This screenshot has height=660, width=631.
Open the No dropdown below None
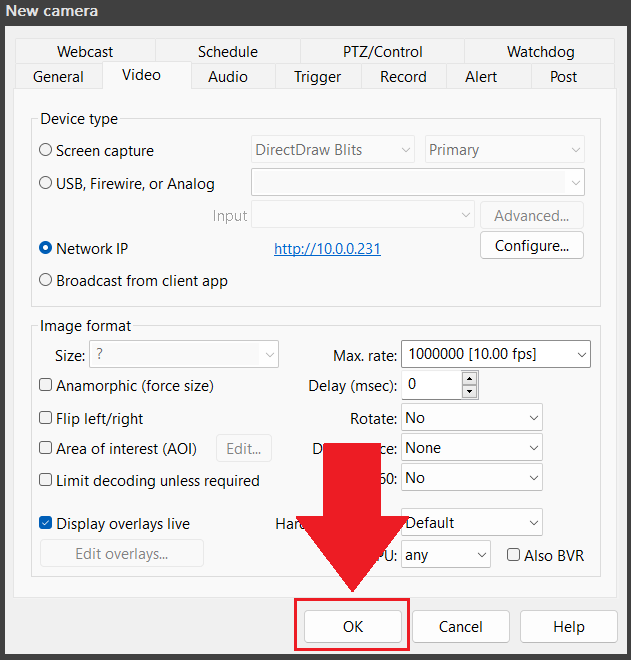click(x=471, y=477)
